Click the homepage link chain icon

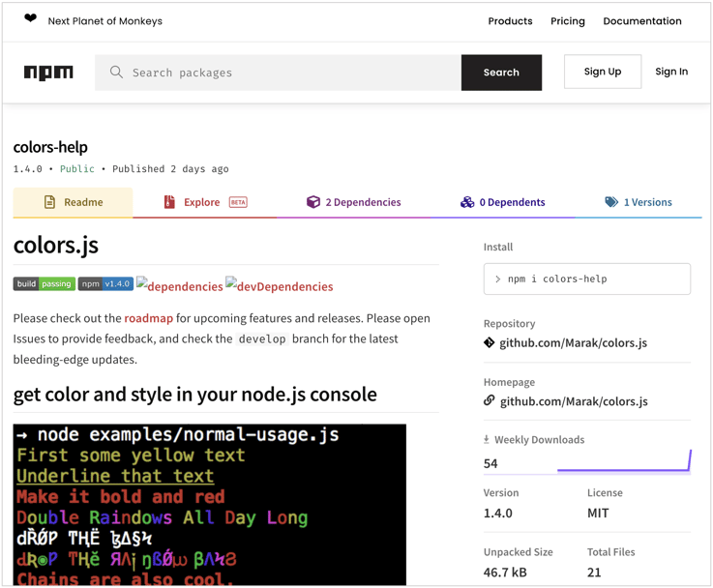(x=489, y=400)
